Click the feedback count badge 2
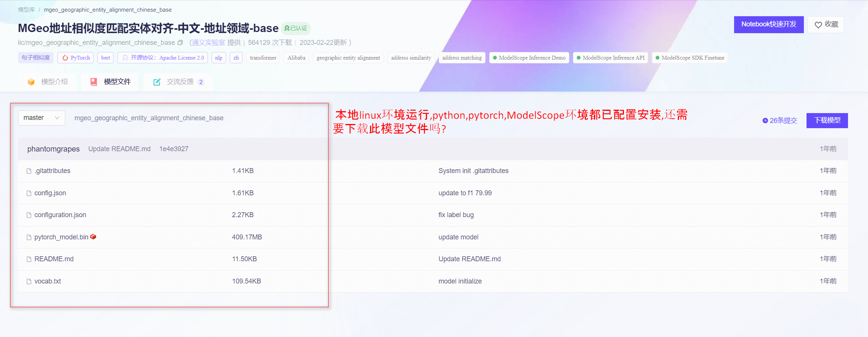 (201, 82)
